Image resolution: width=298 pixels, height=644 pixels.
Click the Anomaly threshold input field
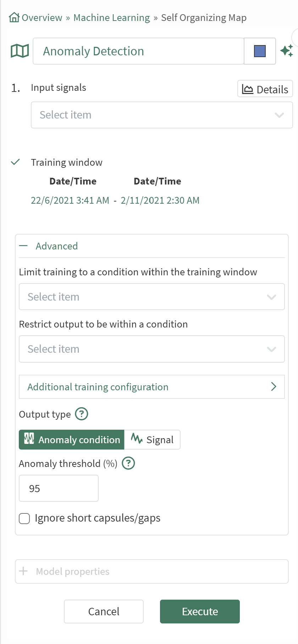pyautogui.click(x=59, y=488)
